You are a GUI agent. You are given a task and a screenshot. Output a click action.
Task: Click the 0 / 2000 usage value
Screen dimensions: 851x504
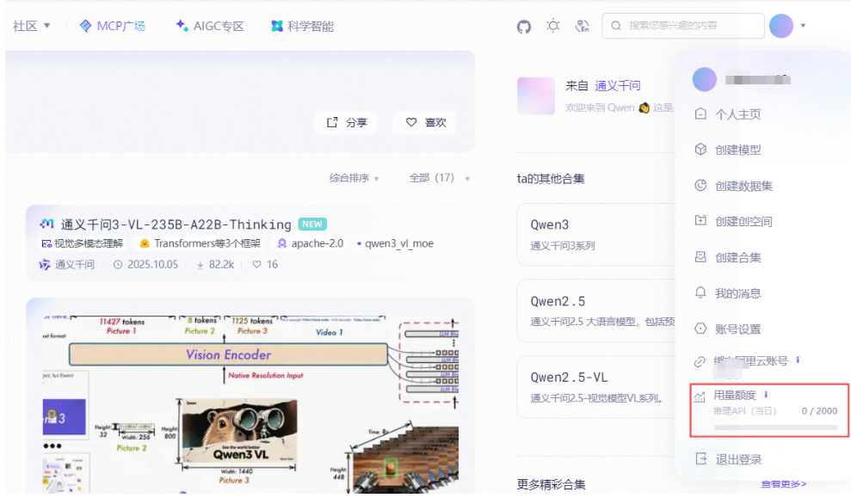pyautogui.click(x=819, y=411)
